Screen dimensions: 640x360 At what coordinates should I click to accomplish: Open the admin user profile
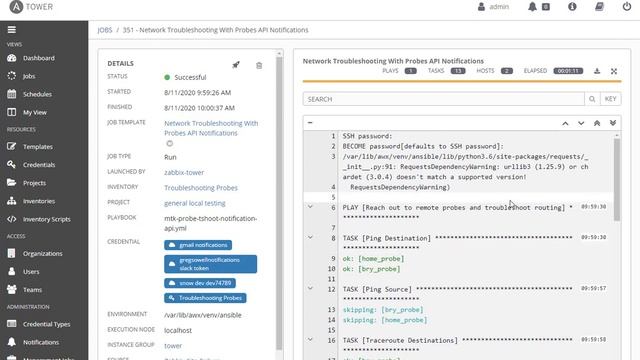click(493, 7)
